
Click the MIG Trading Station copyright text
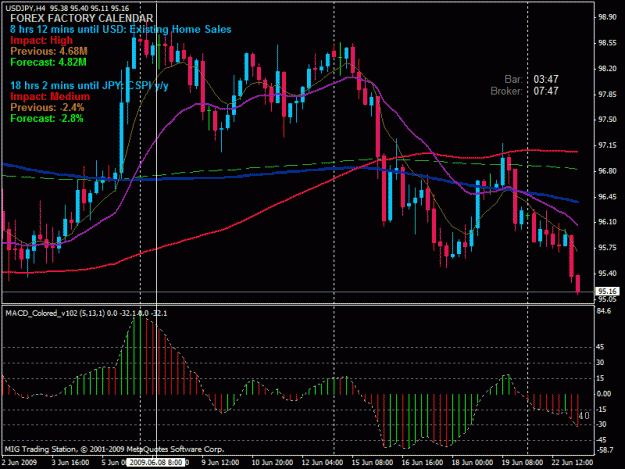tap(114, 449)
